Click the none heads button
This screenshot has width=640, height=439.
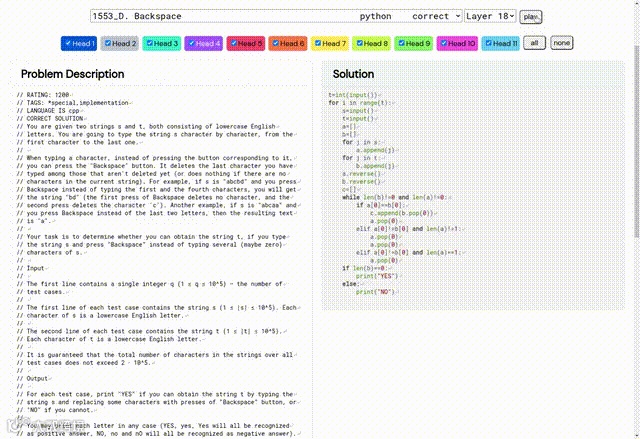562,43
